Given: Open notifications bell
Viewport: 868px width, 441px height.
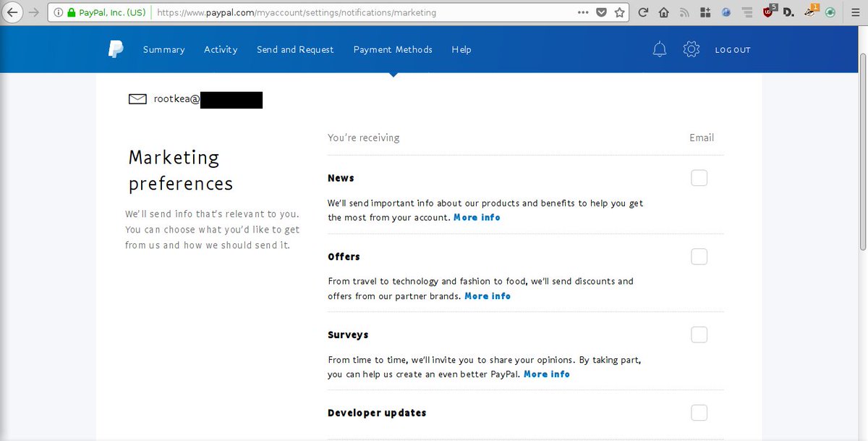Looking at the screenshot, I should (660, 49).
